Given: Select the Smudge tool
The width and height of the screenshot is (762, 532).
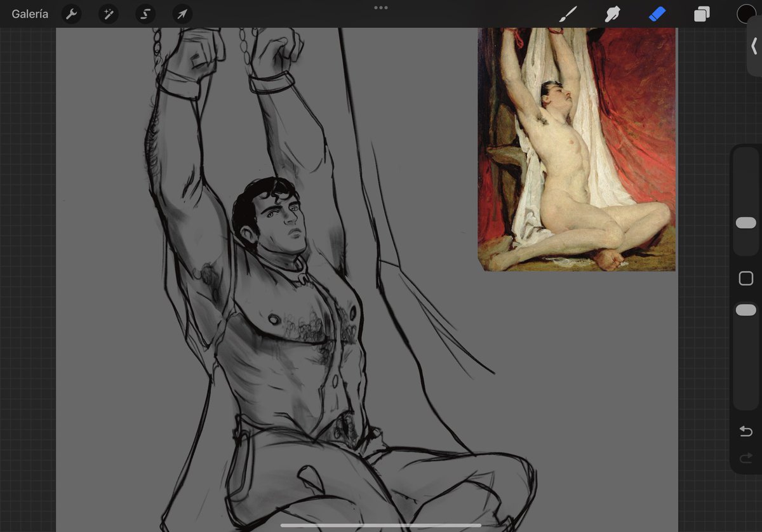Looking at the screenshot, I should (612, 13).
